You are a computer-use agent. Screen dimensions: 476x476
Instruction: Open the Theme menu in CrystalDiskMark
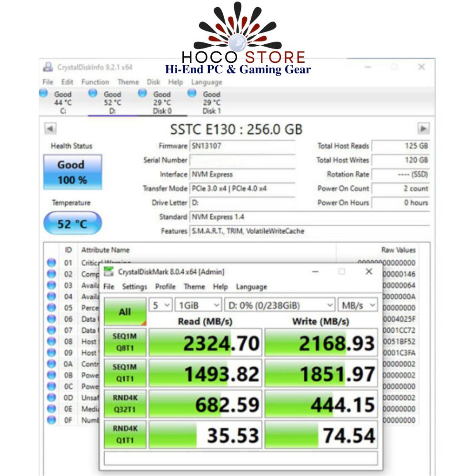[x=194, y=287]
